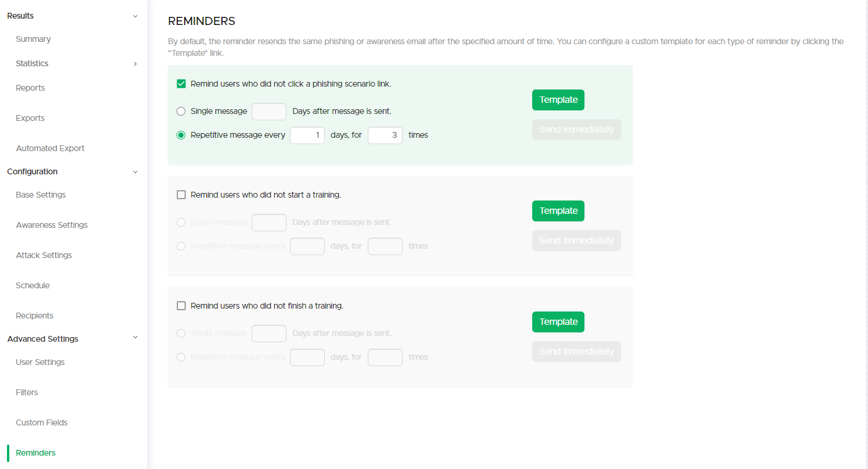
Task: Expand the Statistics submenu arrow
Action: point(135,64)
